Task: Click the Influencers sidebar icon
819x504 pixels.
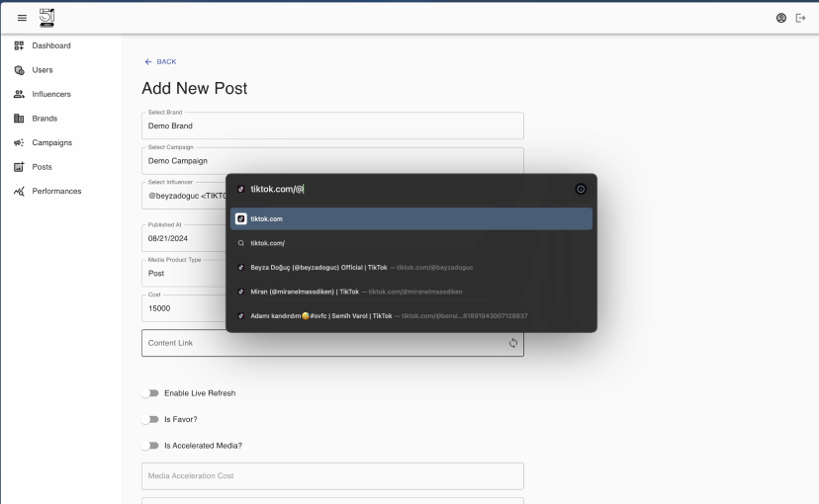Action: pos(19,95)
